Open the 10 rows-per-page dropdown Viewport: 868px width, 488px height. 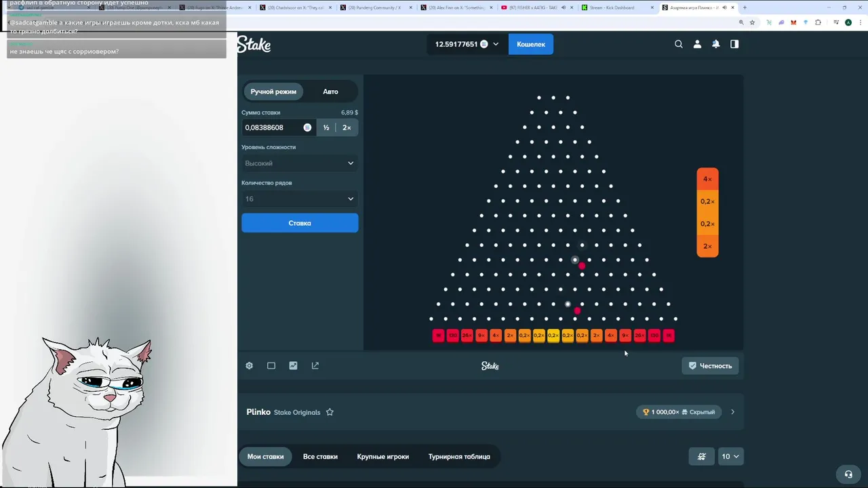click(730, 456)
